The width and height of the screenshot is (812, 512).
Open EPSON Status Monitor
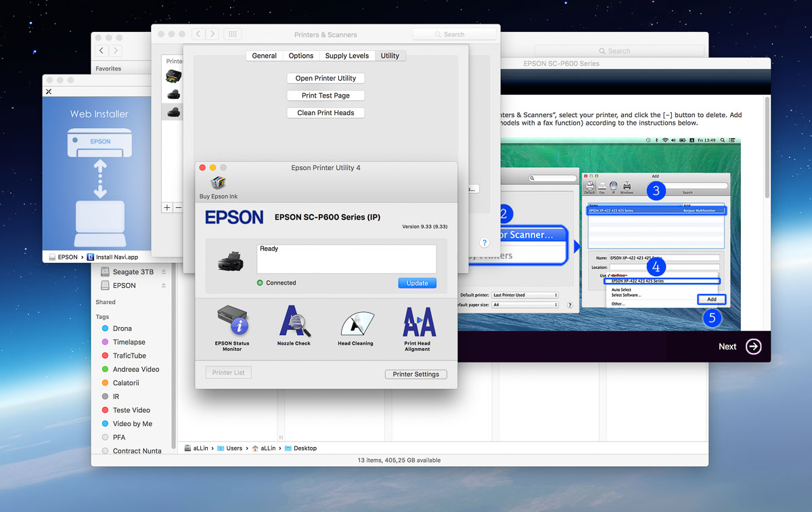[x=232, y=321]
